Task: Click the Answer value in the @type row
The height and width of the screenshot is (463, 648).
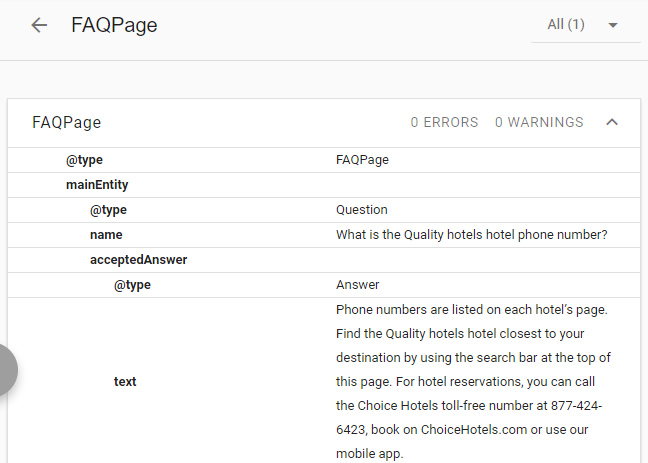Action: tap(357, 285)
